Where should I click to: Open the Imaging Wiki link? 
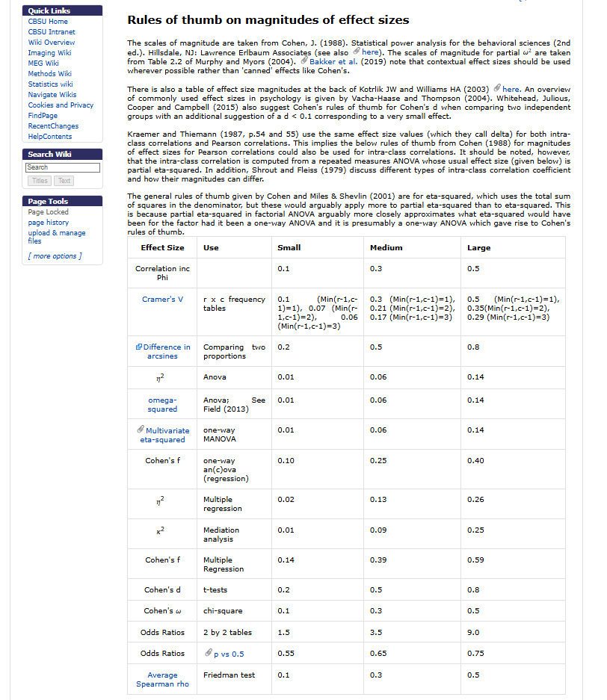(x=49, y=53)
